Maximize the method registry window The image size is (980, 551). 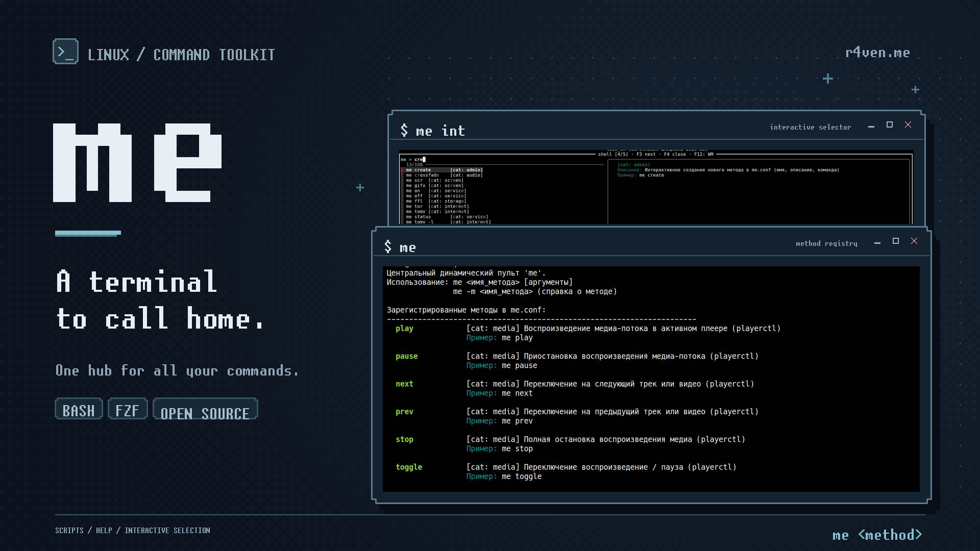click(896, 241)
